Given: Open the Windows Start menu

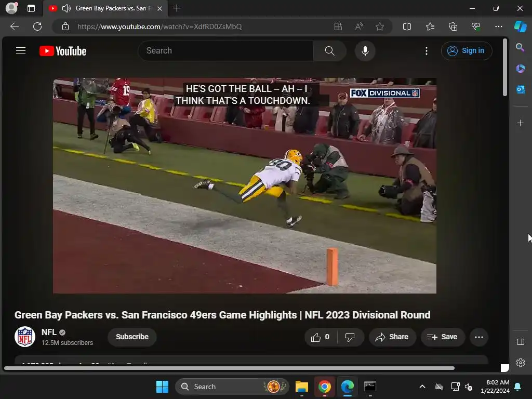Looking at the screenshot, I should pos(162,387).
